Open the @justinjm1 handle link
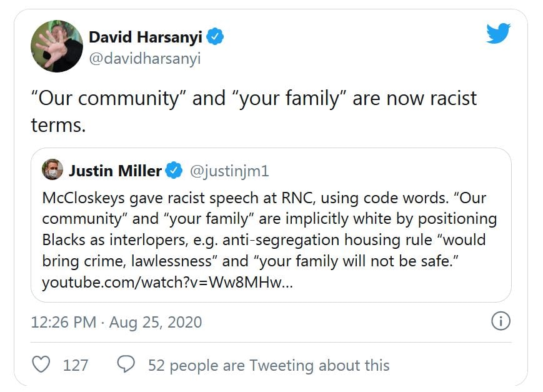 point(229,170)
